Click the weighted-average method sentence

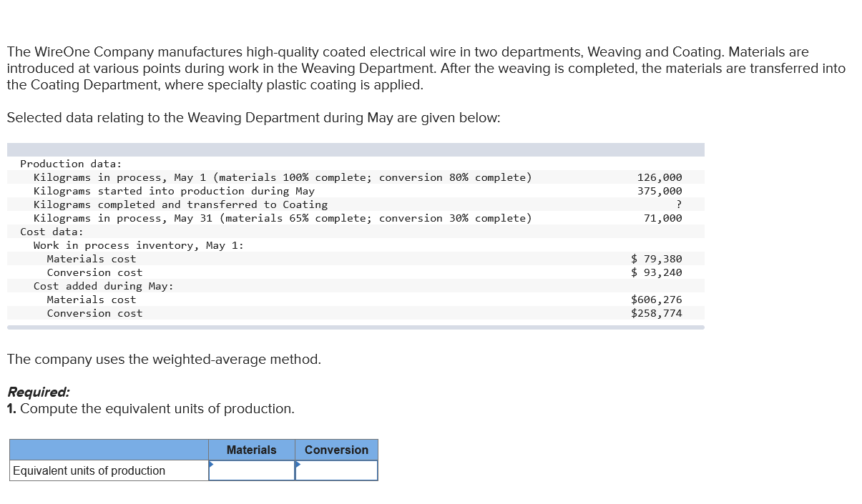[x=164, y=359]
